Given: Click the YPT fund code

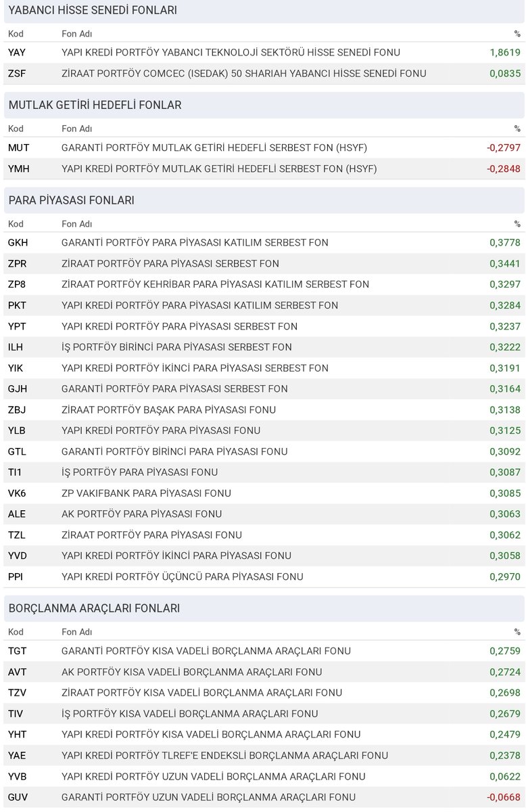Looking at the screenshot, I should click(18, 326).
